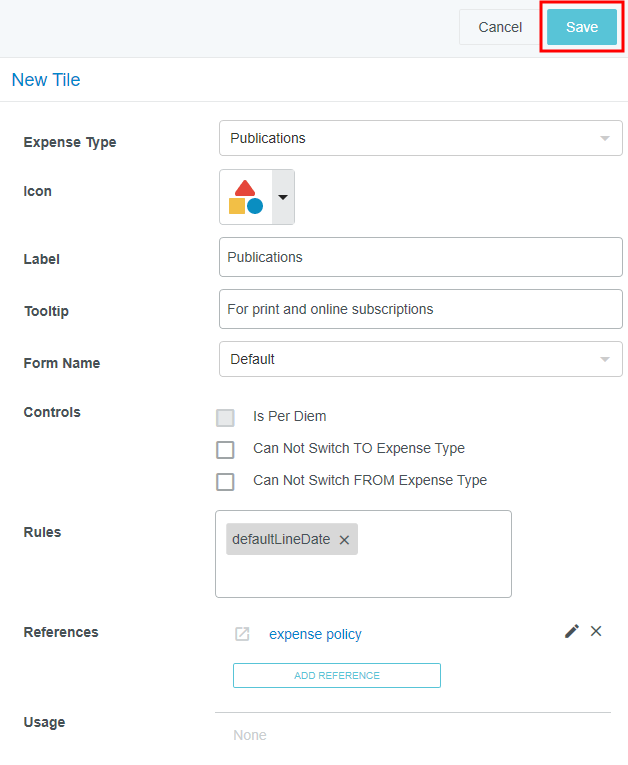Open the Form Name dropdown
This screenshot has height=765, width=628.
pyautogui.click(x=420, y=359)
